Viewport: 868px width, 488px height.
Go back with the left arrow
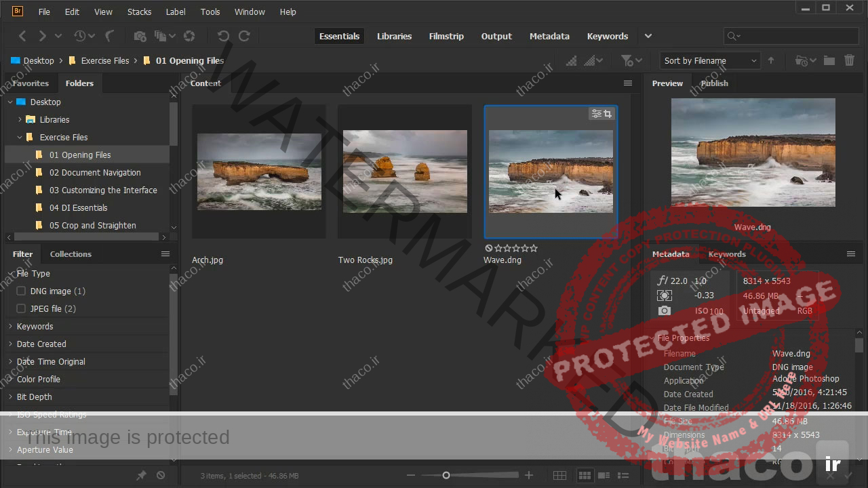tap(22, 36)
